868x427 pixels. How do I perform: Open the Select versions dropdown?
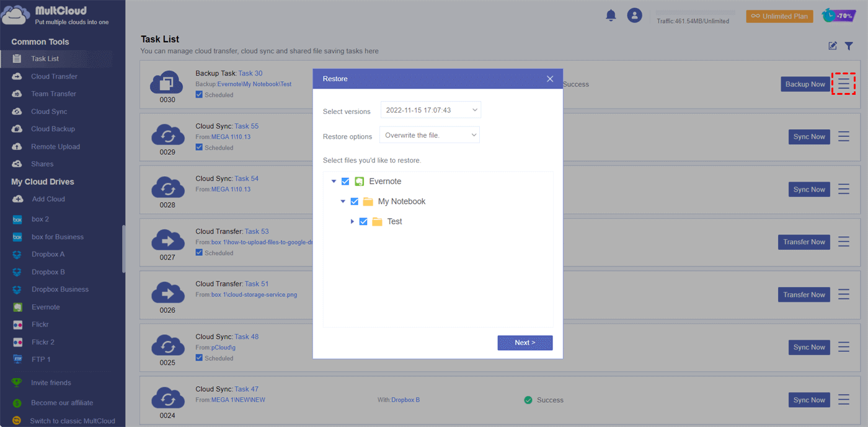click(x=430, y=110)
